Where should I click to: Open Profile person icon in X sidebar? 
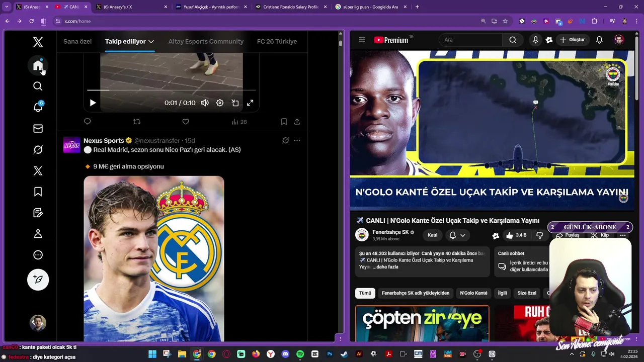point(38,234)
